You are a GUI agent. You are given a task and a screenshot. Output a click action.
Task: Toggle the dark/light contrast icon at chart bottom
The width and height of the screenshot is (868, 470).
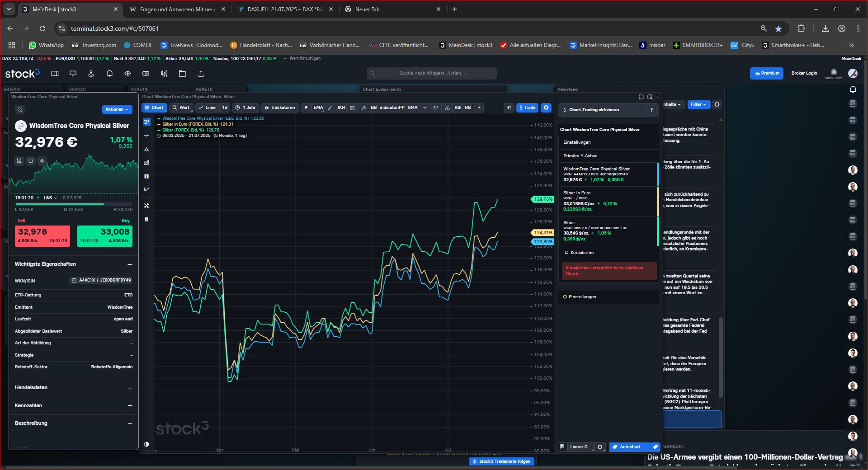pos(146,444)
